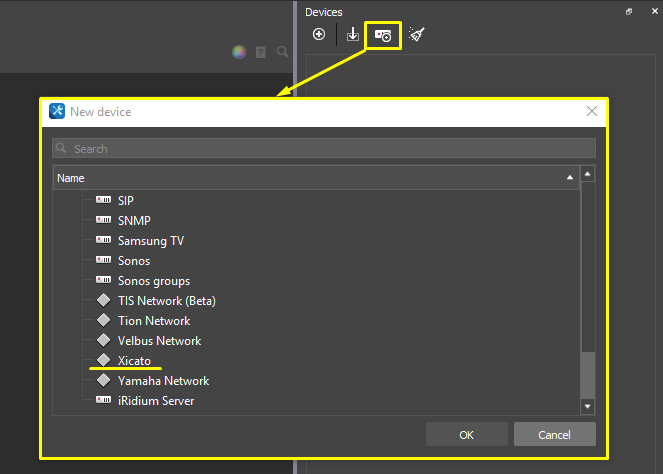The image size is (663, 474).
Task: Select Yamaha Network device
Action: tap(163, 381)
